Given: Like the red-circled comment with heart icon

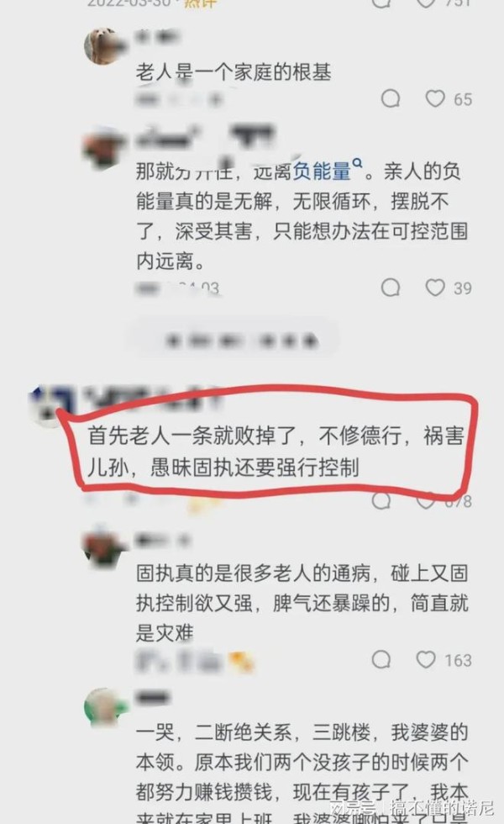Looking at the screenshot, I should click(x=426, y=501).
